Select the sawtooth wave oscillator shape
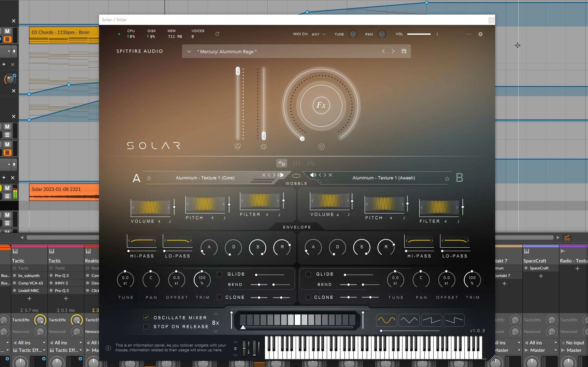This screenshot has width=588, height=367. pos(432,320)
